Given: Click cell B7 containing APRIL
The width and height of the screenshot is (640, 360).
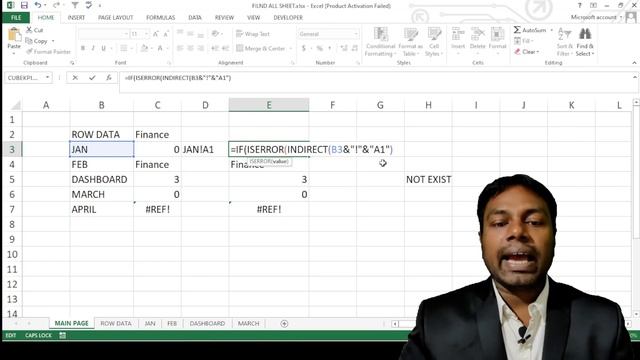Looking at the screenshot, I should tap(102, 209).
